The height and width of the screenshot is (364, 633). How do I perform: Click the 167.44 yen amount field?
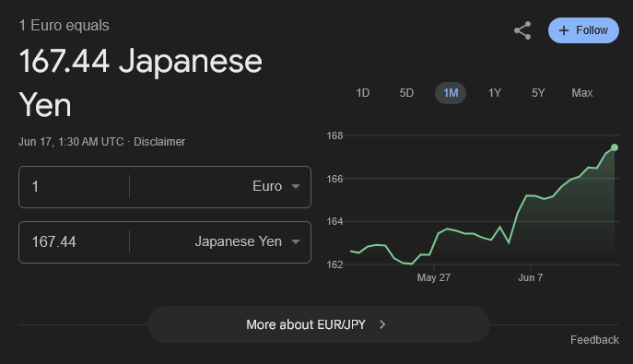75,241
